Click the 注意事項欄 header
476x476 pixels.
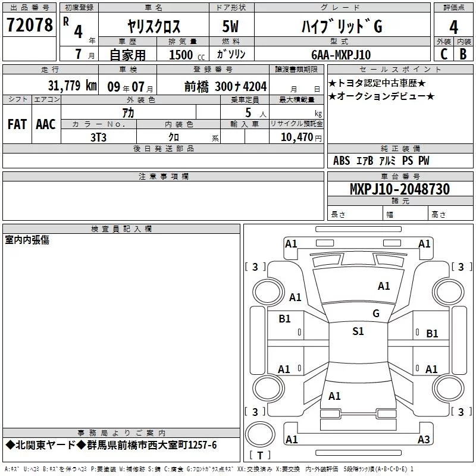coord(163,176)
